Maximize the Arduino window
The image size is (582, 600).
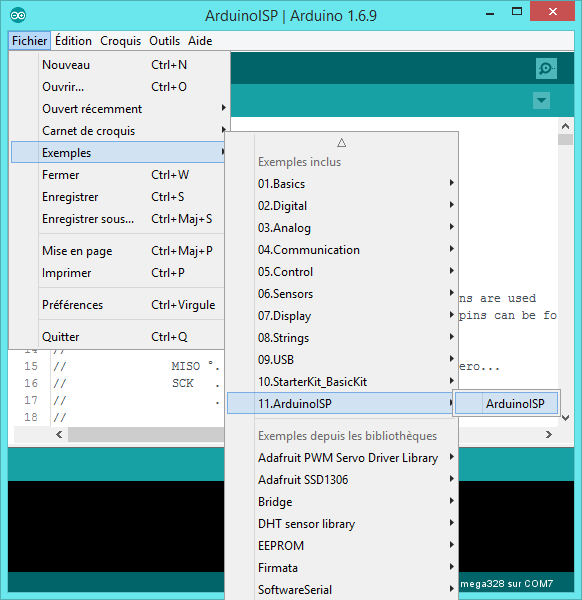click(x=517, y=12)
